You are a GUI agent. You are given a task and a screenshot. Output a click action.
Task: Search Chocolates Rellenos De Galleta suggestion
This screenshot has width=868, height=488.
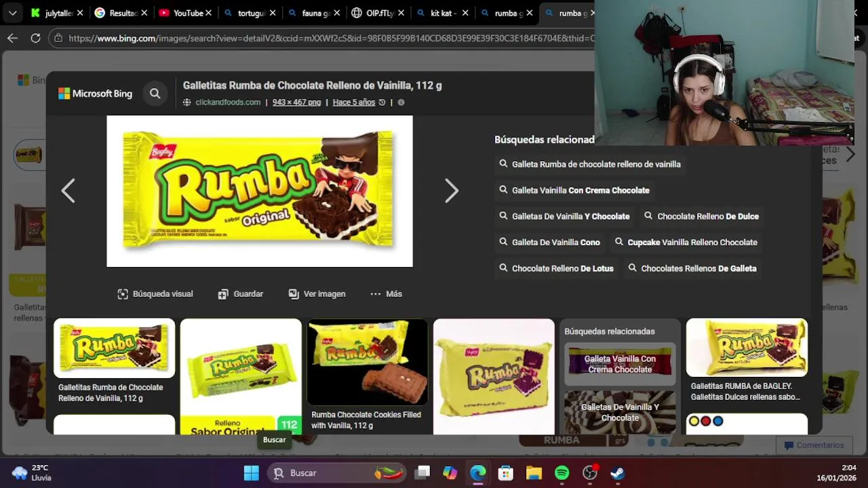(692, 268)
